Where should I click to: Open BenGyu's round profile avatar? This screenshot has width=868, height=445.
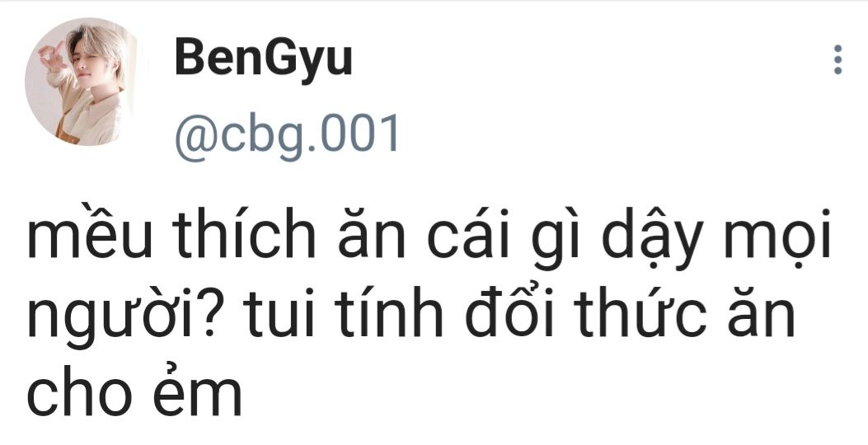[83, 82]
